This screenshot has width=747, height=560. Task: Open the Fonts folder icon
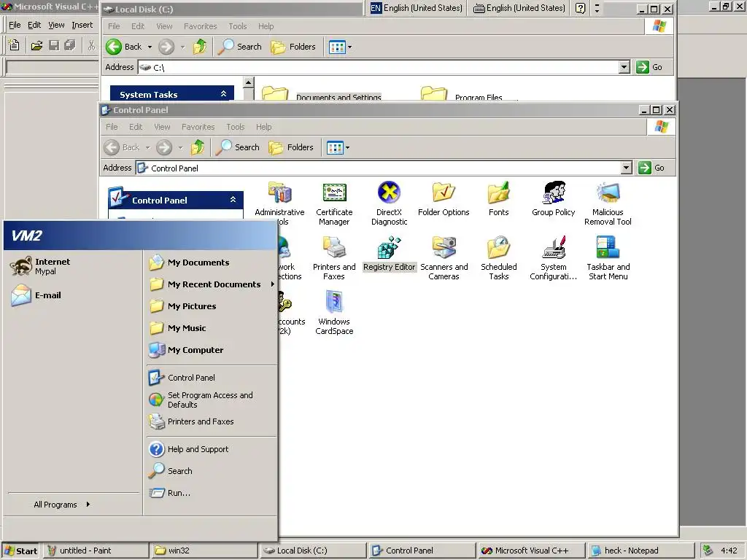pyautogui.click(x=498, y=199)
